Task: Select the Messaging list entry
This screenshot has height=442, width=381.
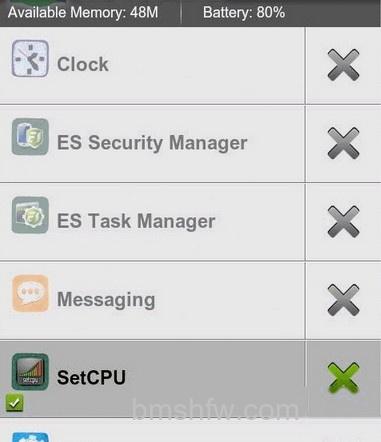Action: (152, 300)
